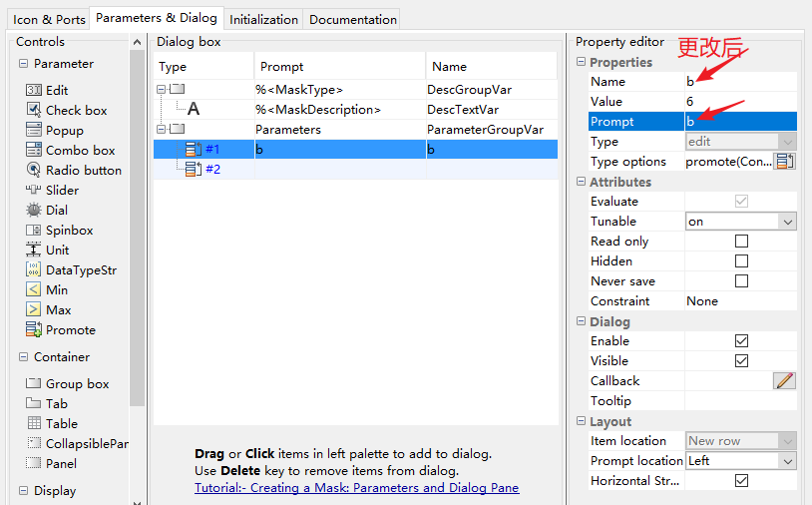Screen dimensions: 812x505
Task: Click the Name property value field
Action: coord(740,82)
